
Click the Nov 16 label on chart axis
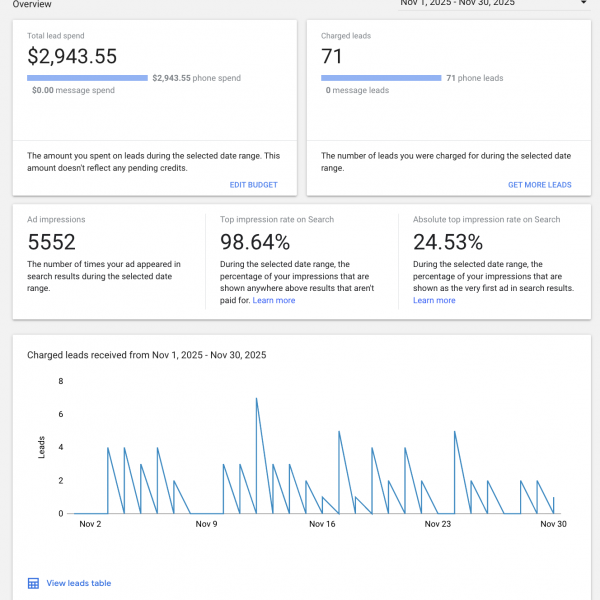[322, 524]
